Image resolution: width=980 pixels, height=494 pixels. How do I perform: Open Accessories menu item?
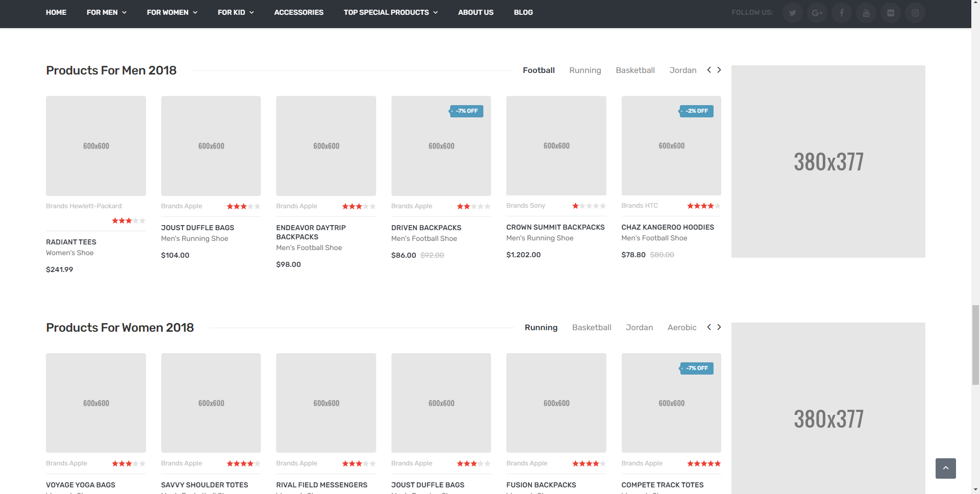click(x=299, y=12)
